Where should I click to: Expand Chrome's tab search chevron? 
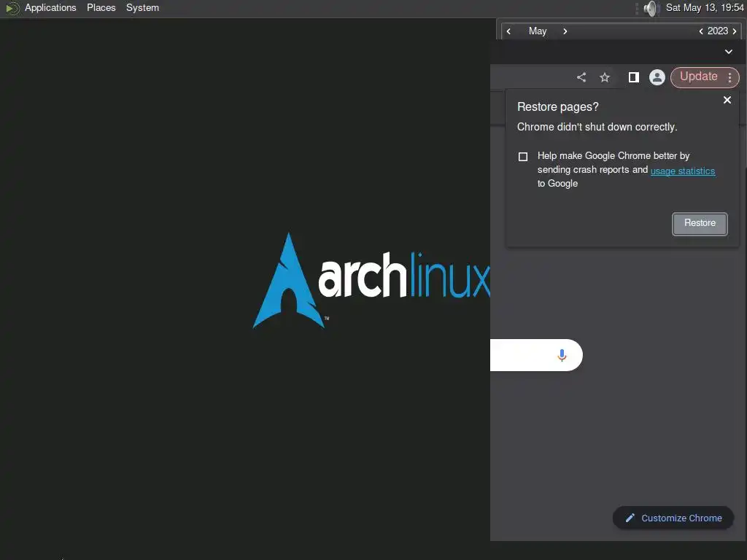(x=729, y=52)
